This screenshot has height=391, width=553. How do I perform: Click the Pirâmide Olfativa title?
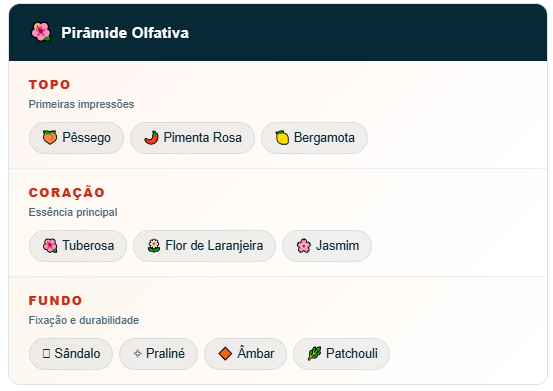click(125, 33)
